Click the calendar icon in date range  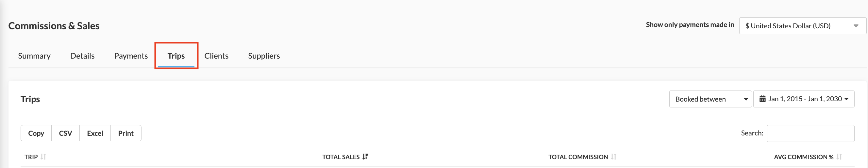(x=762, y=99)
